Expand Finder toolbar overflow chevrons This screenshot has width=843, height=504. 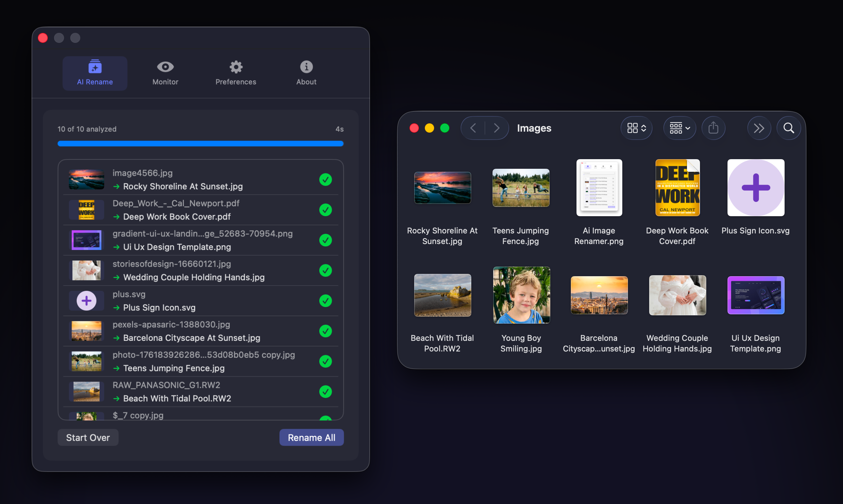point(759,128)
